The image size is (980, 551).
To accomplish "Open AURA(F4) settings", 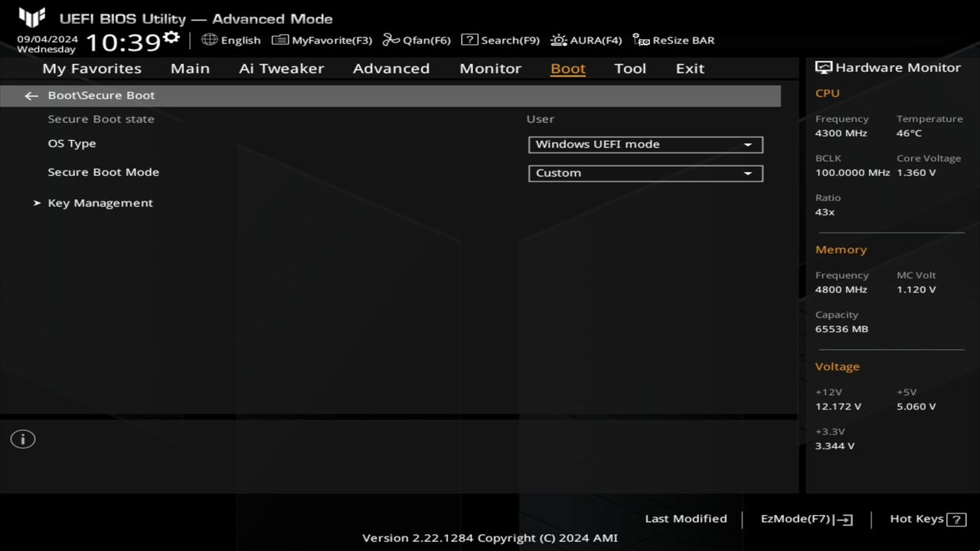I will (x=596, y=41).
